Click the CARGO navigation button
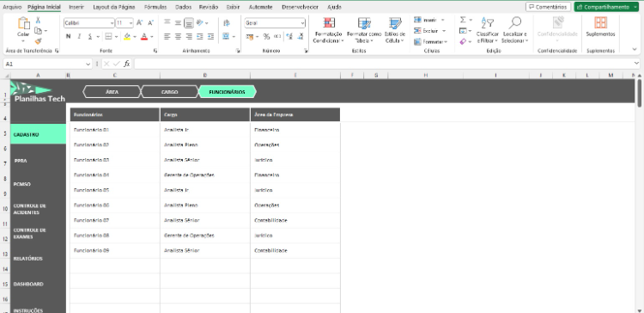This screenshot has height=313, width=644. tap(170, 92)
